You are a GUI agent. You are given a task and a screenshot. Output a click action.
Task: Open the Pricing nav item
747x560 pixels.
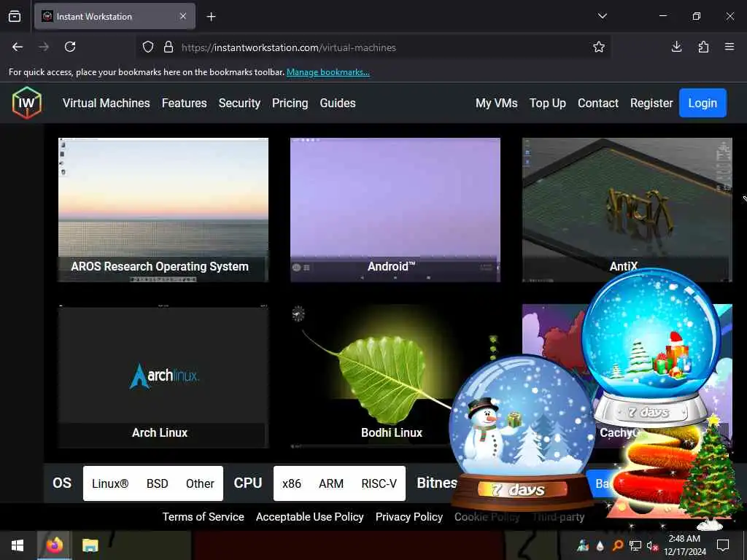pyautogui.click(x=290, y=103)
